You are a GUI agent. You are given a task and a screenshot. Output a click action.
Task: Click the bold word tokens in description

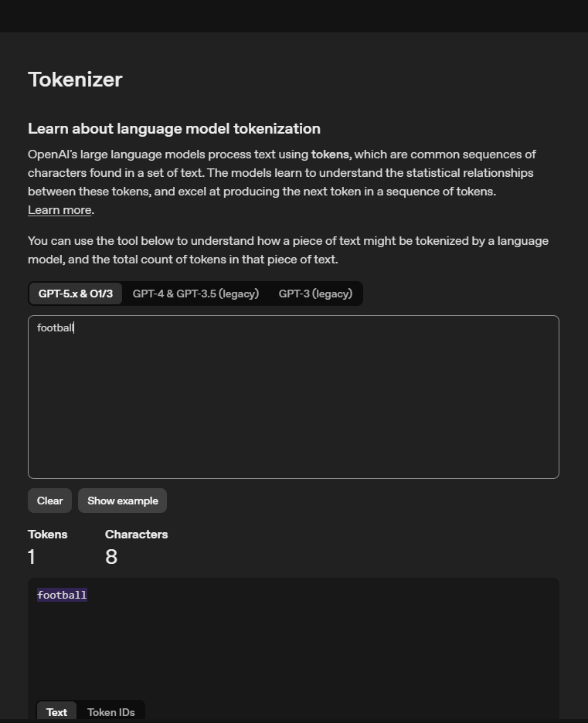(330, 154)
